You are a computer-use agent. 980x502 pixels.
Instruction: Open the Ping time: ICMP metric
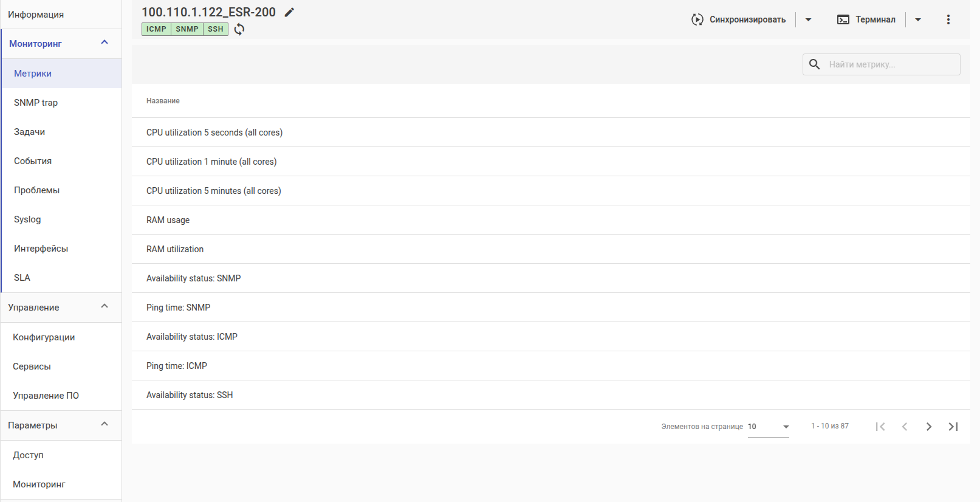pyautogui.click(x=177, y=366)
